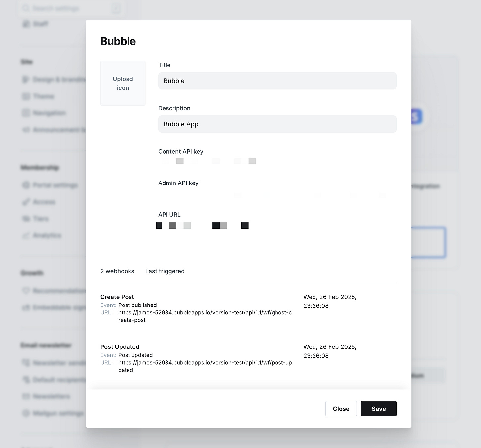Click Create Post's last triggered timestamp

coord(330,301)
